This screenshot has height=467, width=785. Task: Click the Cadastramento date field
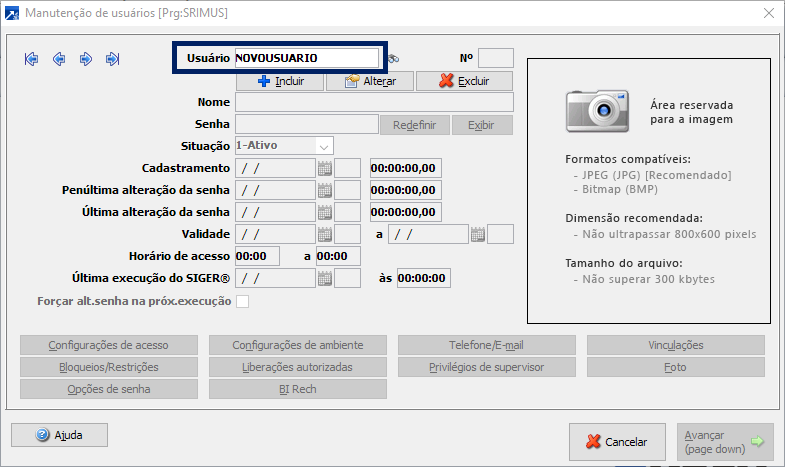tap(275, 168)
